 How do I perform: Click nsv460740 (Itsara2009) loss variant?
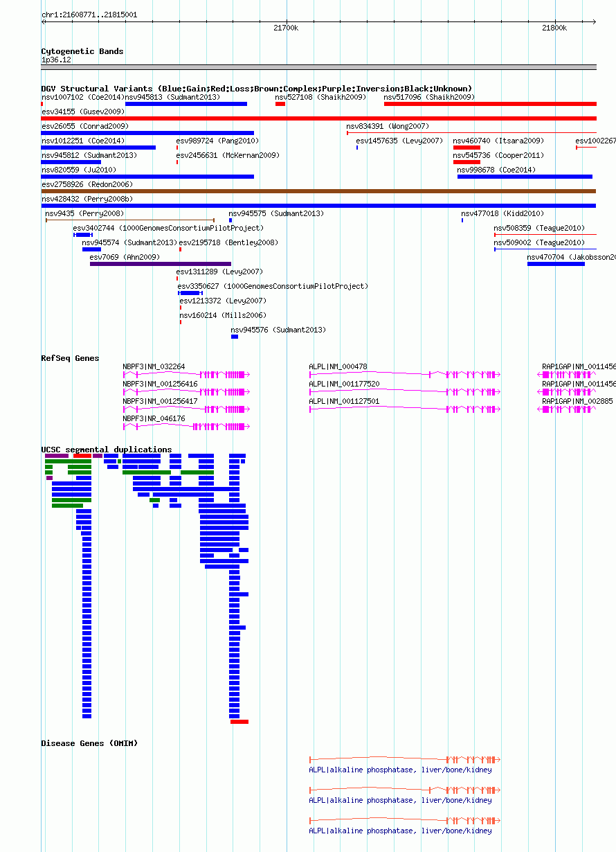[x=466, y=148]
